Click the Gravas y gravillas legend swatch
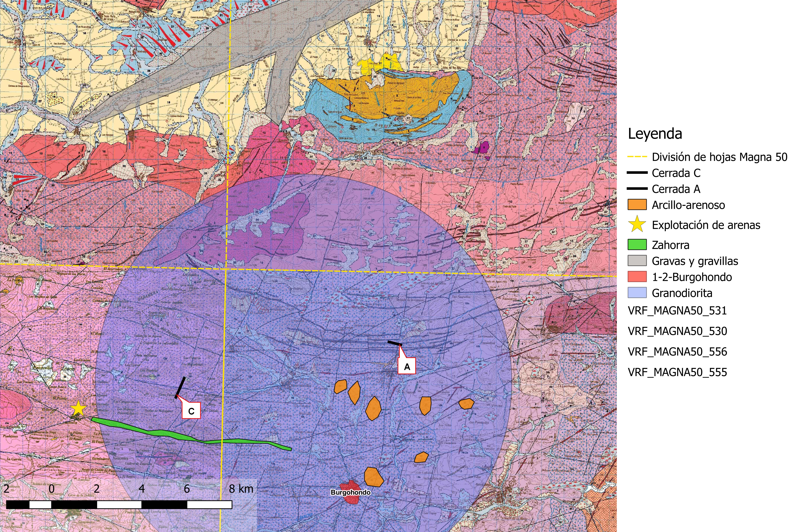 [x=637, y=261]
